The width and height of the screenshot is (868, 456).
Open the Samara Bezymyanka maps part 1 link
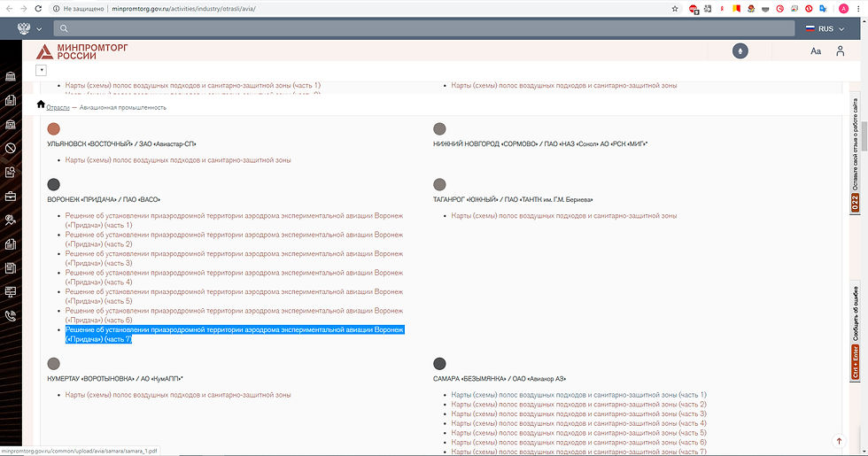click(x=578, y=394)
